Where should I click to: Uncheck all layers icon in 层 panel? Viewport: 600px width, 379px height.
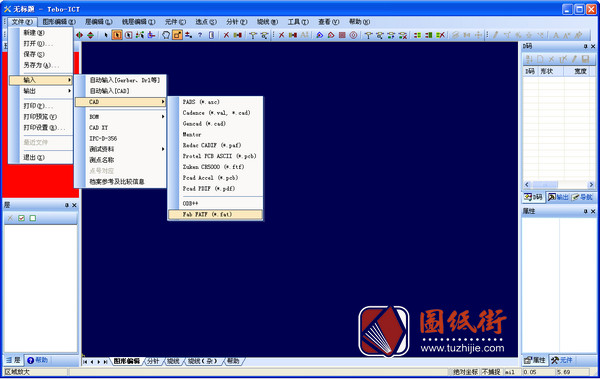coord(33,218)
